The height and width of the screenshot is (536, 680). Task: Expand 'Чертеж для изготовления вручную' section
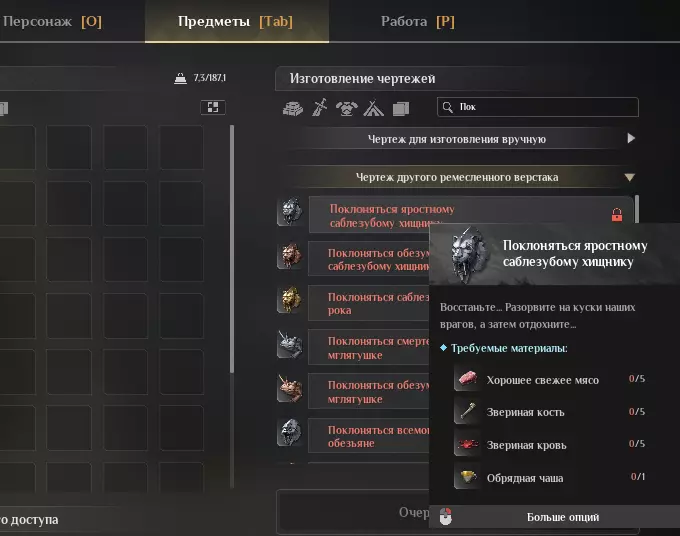[463, 139]
